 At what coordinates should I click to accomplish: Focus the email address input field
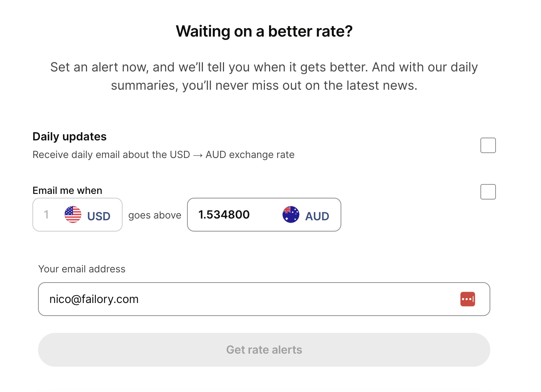coord(264,299)
